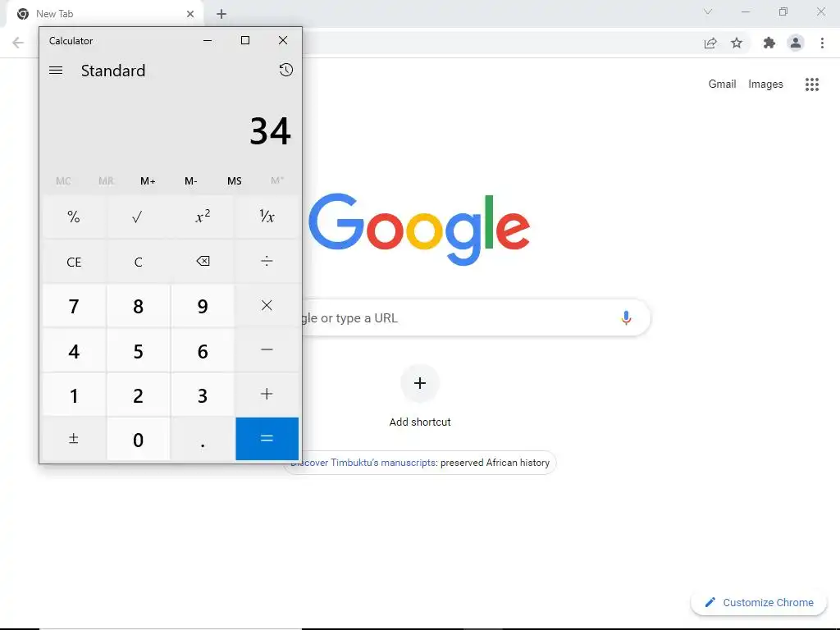The width and height of the screenshot is (840, 630).
Task: Click digit 8 on Calculator
Action: tap(138, 305)
